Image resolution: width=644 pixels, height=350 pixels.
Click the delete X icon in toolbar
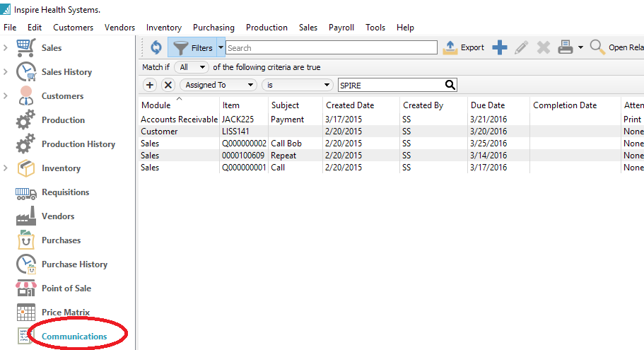543,48
